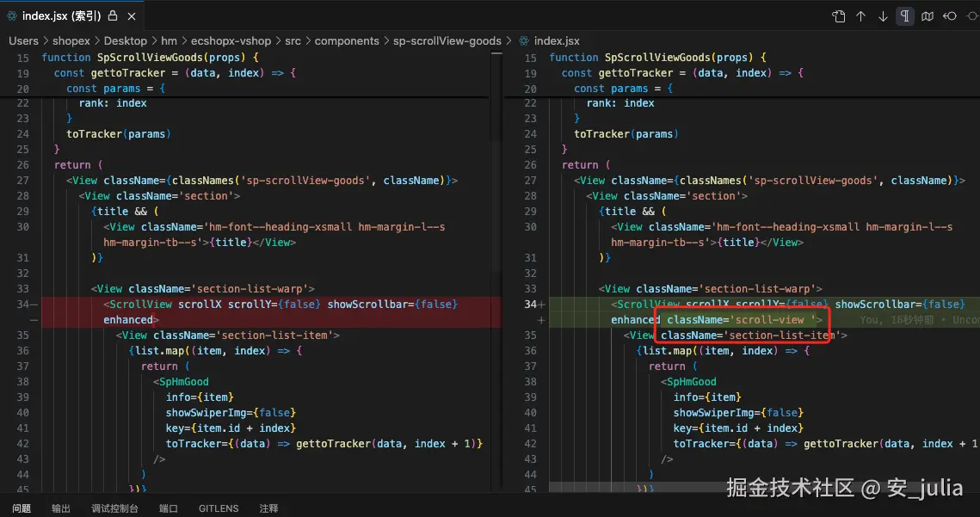Screen dimensions: 980x517
Task: Open the 调试控制台 panel tab
Action: point(114,508)
